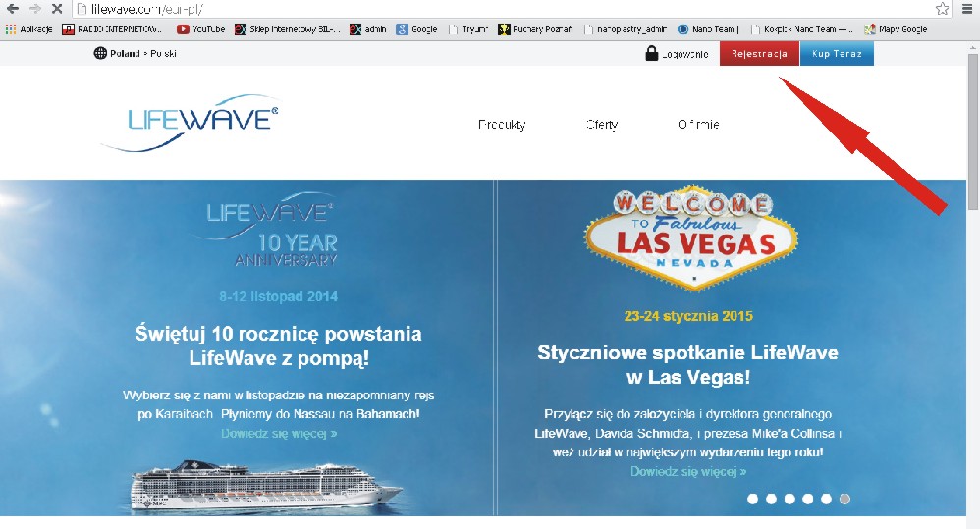Image resolution: width=980 pixels, height=529 pixels.
Task: Click the heading Styczniowe spotkanie LifeWave w Las Vegas
Action: [x=687, y=365]
